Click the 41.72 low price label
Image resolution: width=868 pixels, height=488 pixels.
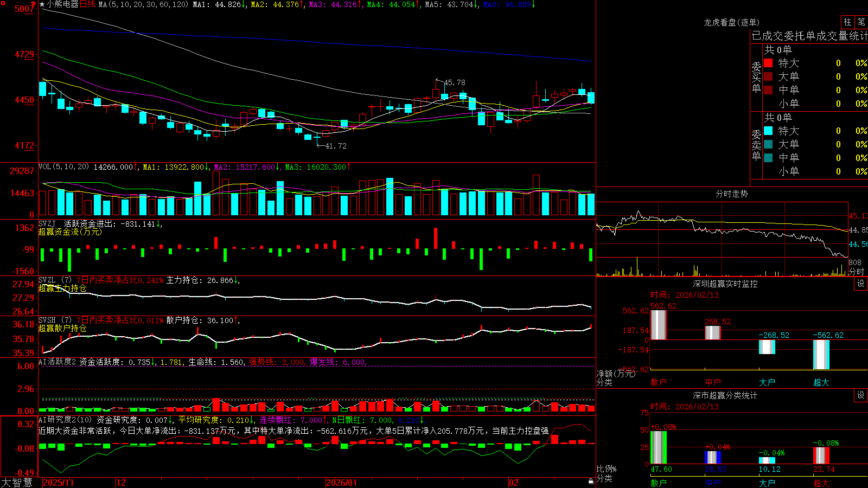336,146
